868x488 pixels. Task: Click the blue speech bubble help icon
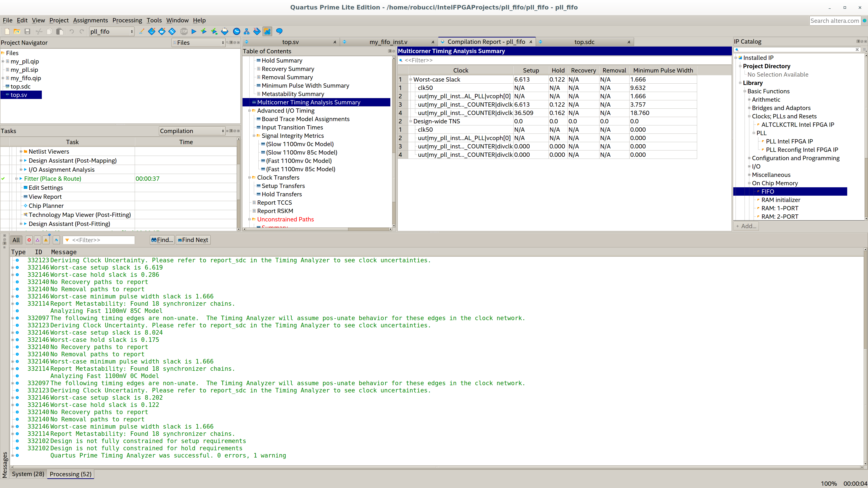click(279, 31)
